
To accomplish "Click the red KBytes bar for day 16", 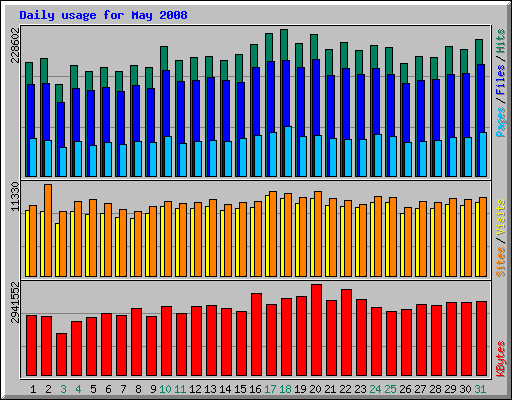I will click(256, 334).
